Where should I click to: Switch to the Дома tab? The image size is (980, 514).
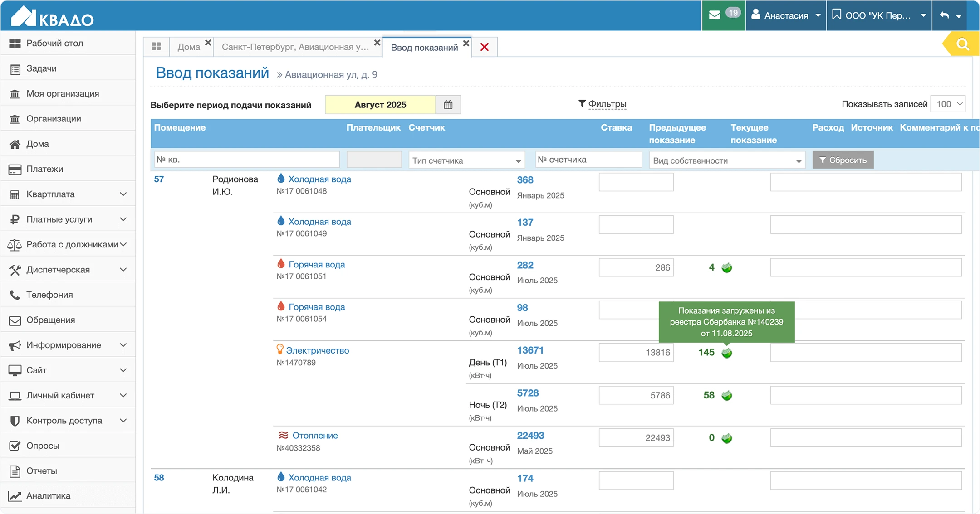pos(188,47)
